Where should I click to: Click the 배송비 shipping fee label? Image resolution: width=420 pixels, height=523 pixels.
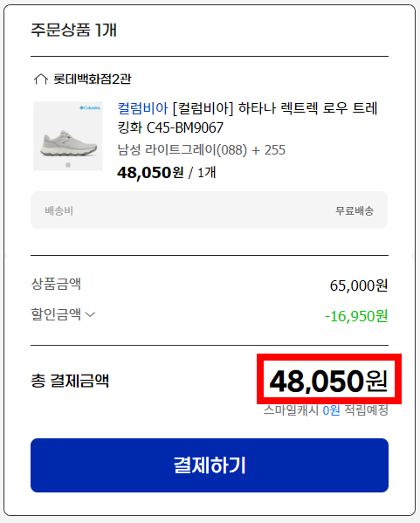[59, 210]
